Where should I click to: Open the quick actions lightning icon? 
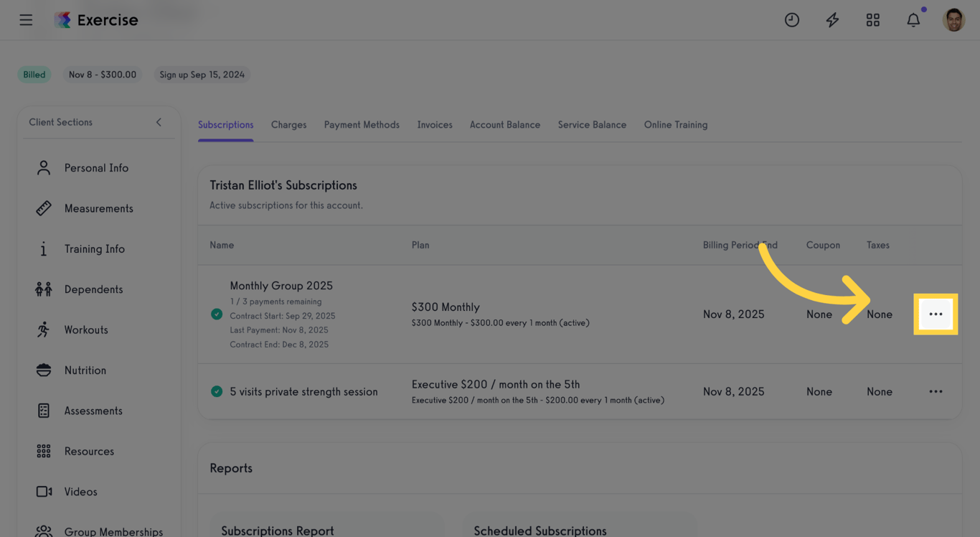832,19
